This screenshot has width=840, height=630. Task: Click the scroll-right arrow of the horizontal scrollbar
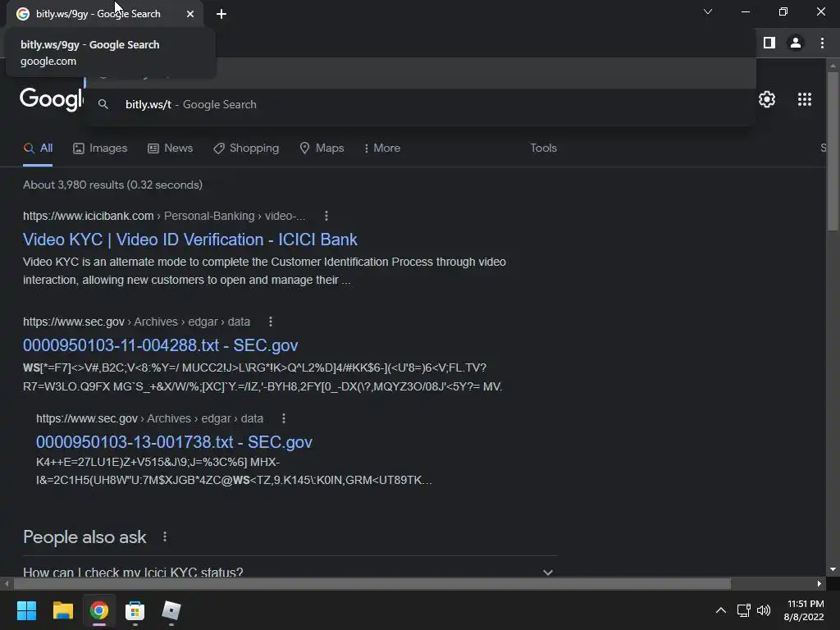click(x=819, y=583)
